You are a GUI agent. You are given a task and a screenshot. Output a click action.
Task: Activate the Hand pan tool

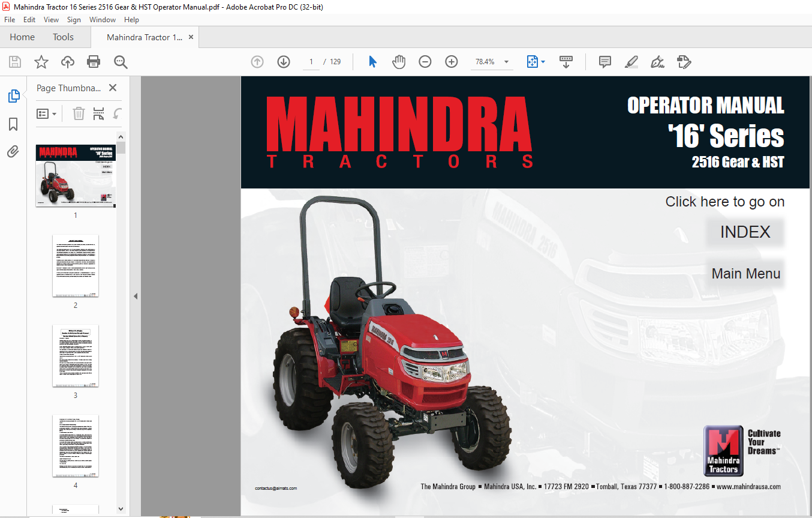399,62
